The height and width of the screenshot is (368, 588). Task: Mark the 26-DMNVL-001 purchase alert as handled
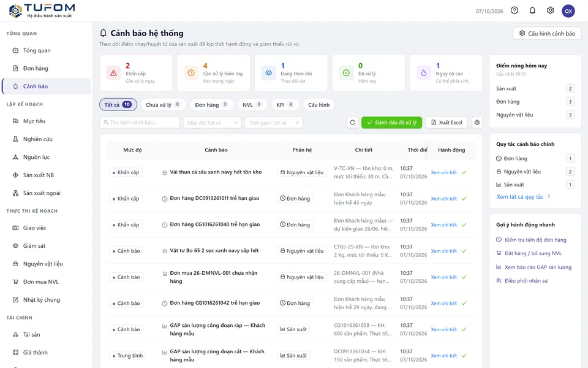(464, 277)
